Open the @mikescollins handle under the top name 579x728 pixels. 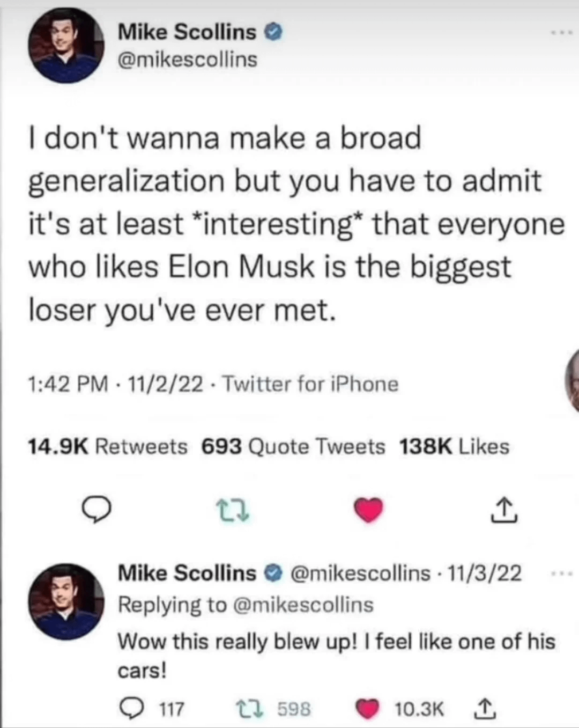pos(187,60)
